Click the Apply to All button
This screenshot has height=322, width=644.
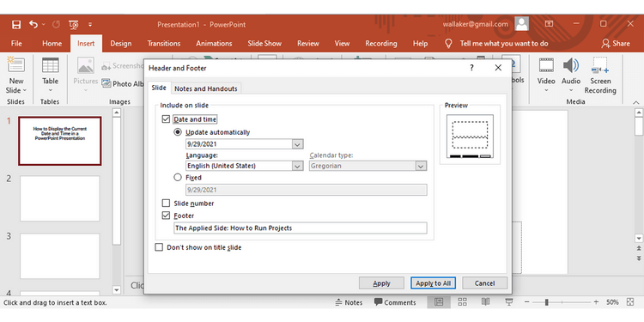433,283
